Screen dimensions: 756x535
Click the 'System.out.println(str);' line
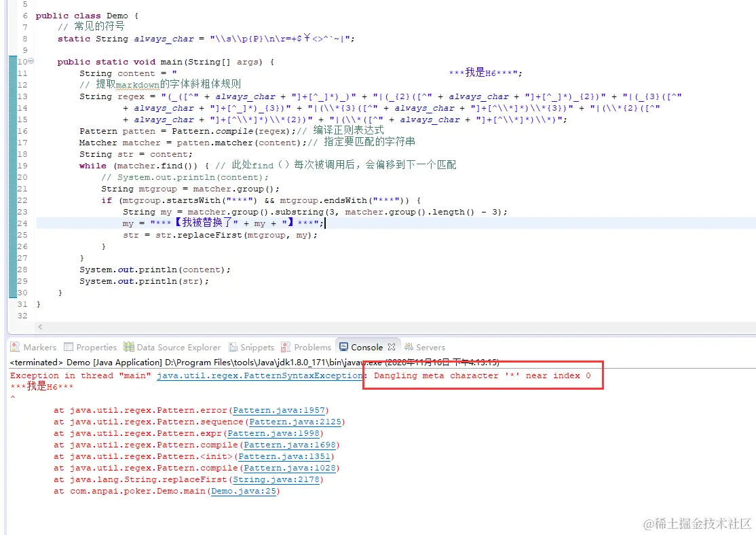pyautogui.click(x=144, y=281)
